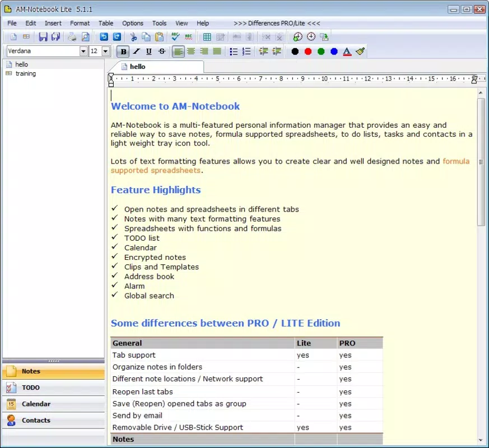
Task: Align text to the center
Action: point(191,52)
